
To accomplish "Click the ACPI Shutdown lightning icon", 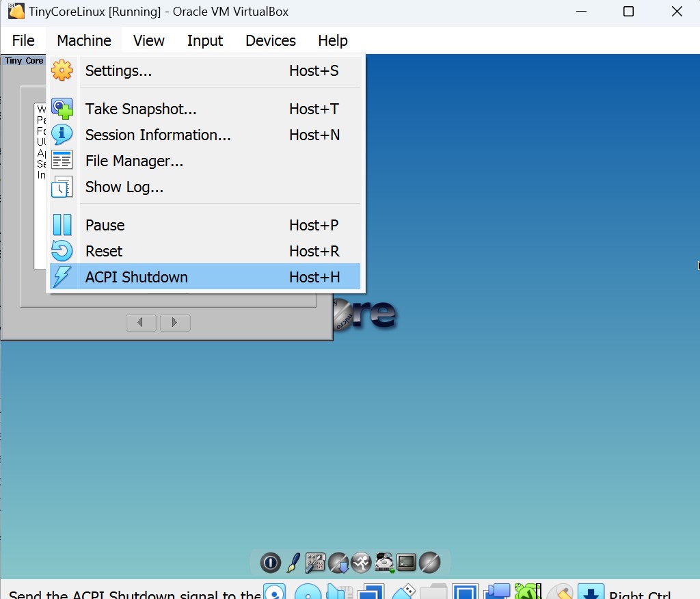I will (62, 277).
